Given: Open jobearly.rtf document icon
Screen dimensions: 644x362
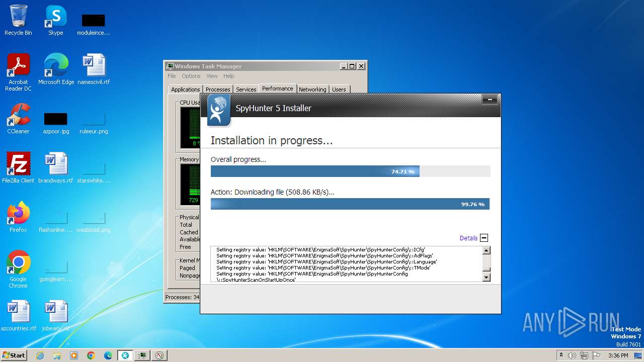Looking at the screenshot, I should pos(56,315).
